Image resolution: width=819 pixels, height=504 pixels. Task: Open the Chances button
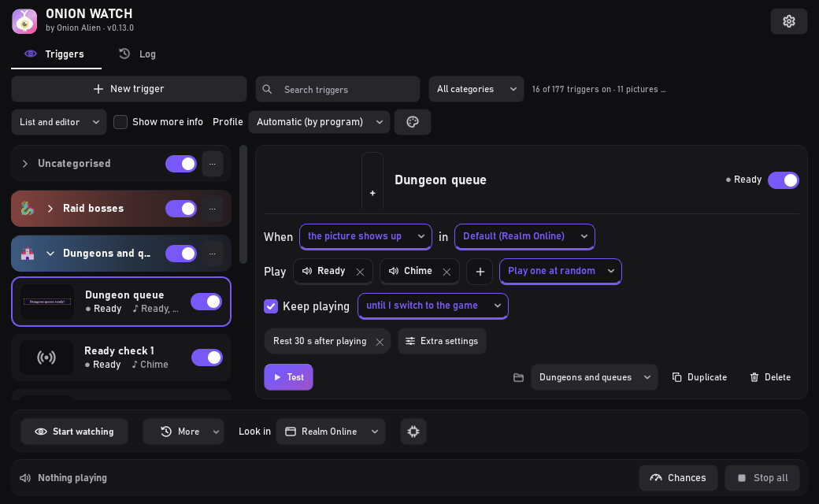click(x=678, y=478)
